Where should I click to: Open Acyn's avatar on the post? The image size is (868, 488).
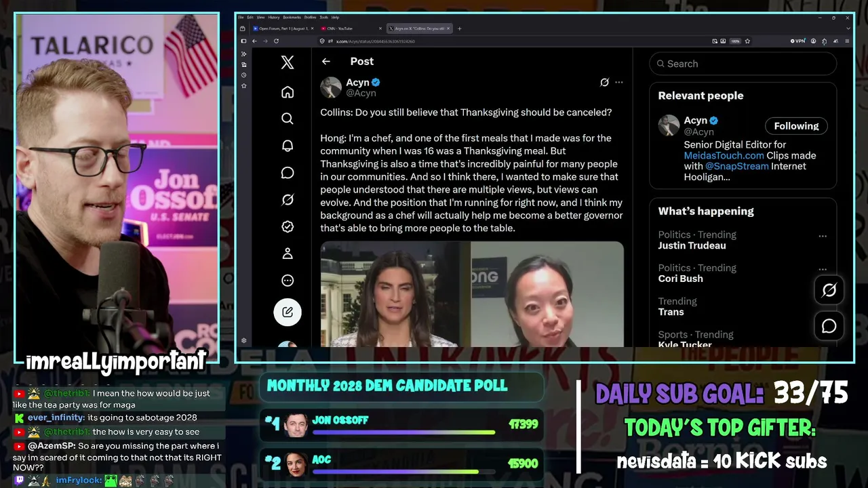click(x=331, y=87)
